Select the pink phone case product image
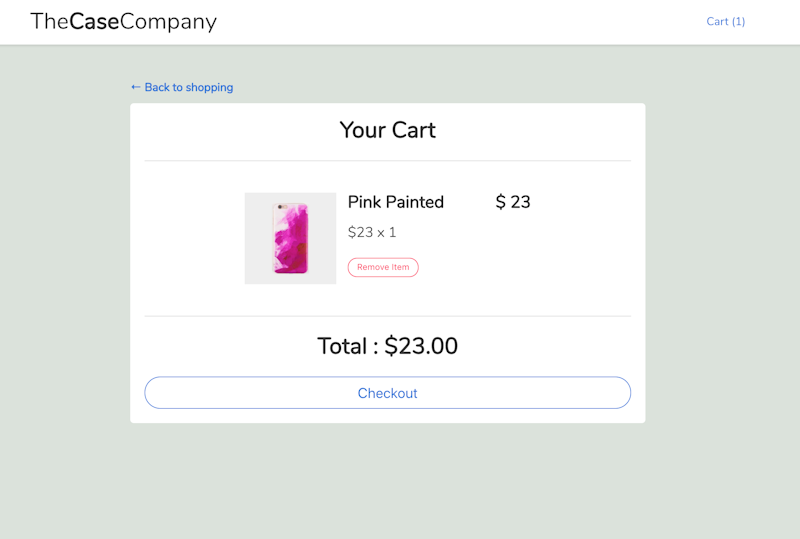The height and width of the screenshot is (539, 800). (291, 238)
